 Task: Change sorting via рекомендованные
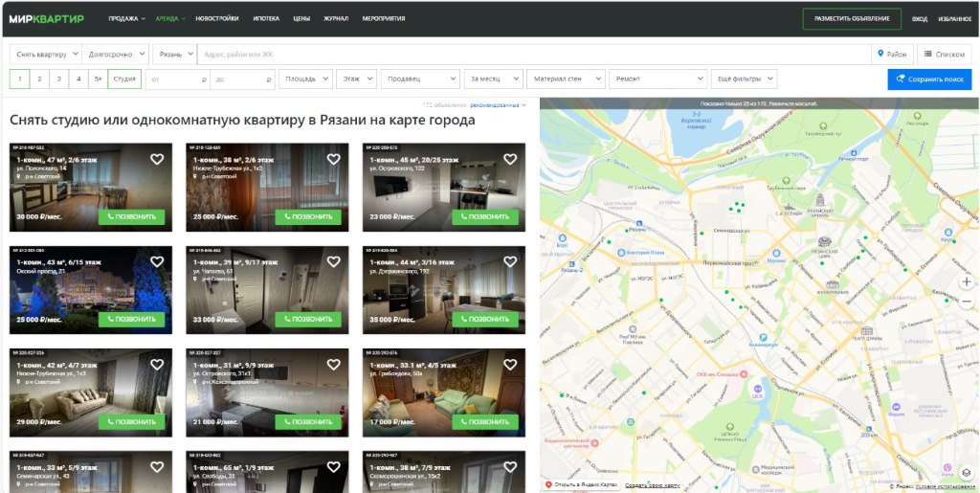coord(498,105)
